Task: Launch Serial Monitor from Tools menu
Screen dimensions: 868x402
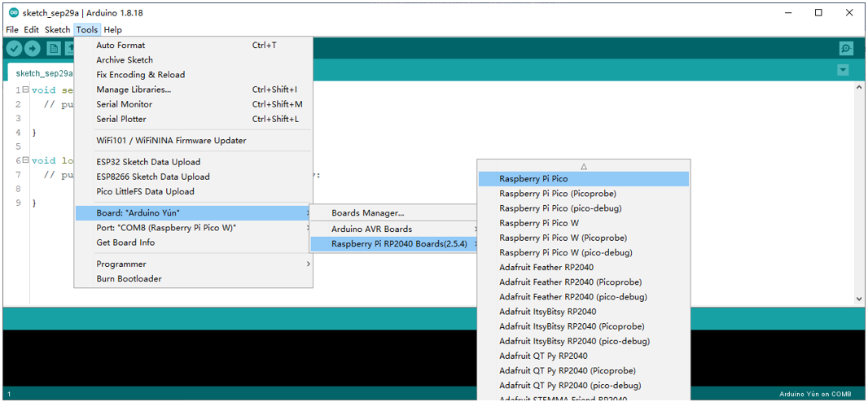Action: click(x=194, y=104)
